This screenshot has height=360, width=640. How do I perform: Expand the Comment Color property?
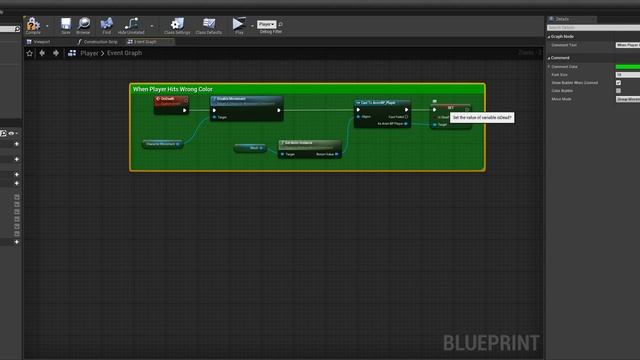pyautogui.click(x=549, y=67)
